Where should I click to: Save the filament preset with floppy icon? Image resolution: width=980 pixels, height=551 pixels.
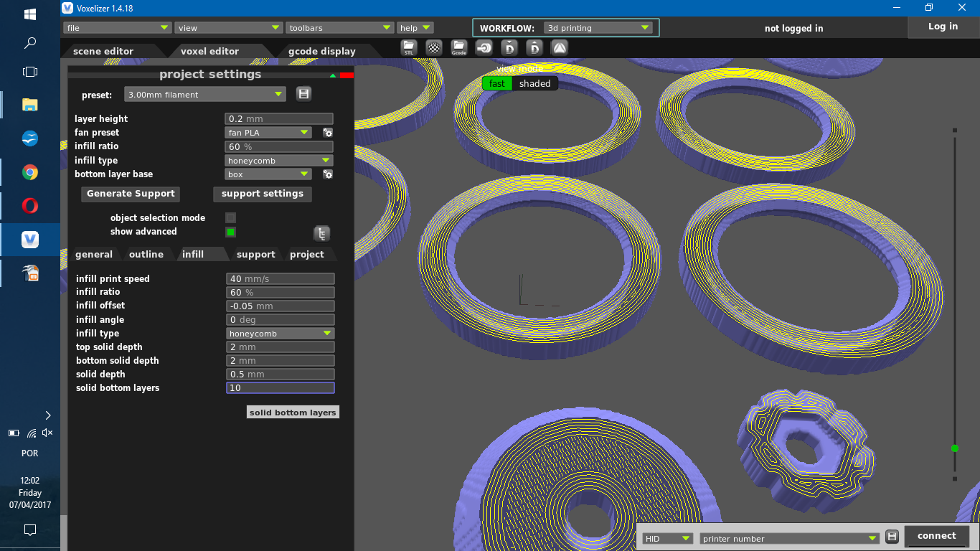303,94
